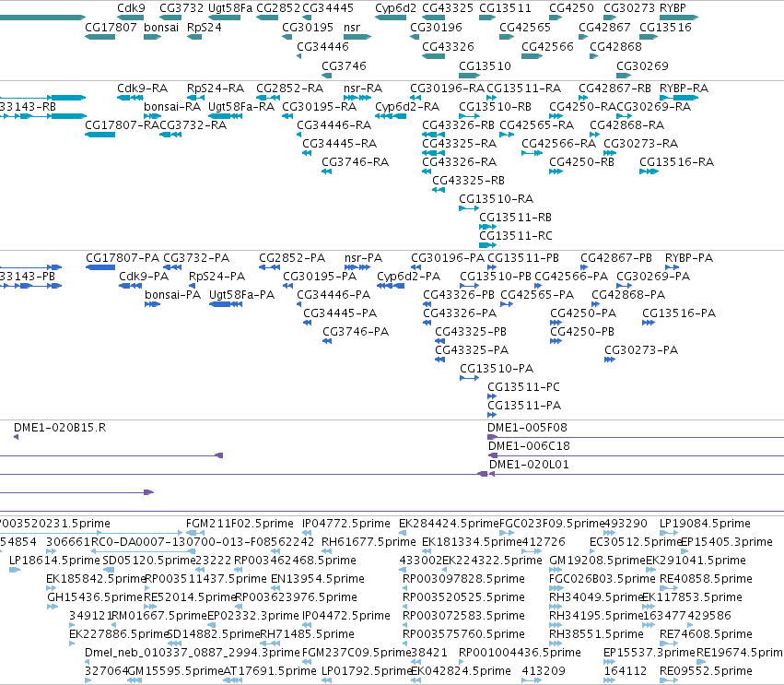The height and width of the screenshot is (685, 784).
Task: Click the RP003520525.5prime EST label
Action: pyautogui.click(x=463, y=597)
